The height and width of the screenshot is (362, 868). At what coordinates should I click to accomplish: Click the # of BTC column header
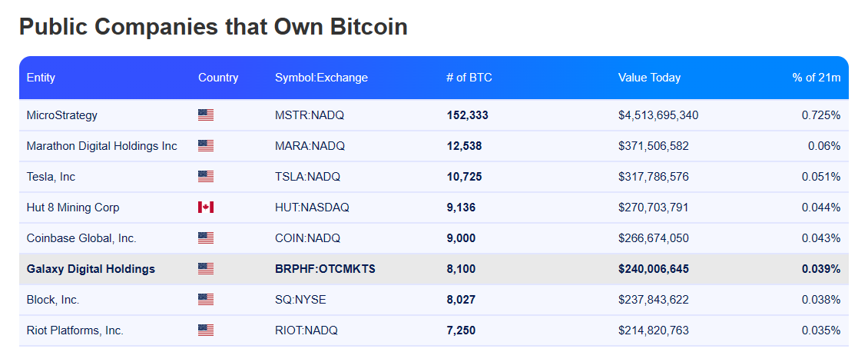469,78
